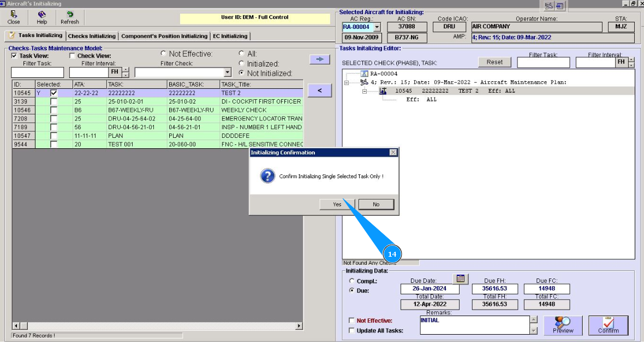Enable the Update All Tasks checkbox
Viewport: 644px width, 345px height.
[351, 330]
